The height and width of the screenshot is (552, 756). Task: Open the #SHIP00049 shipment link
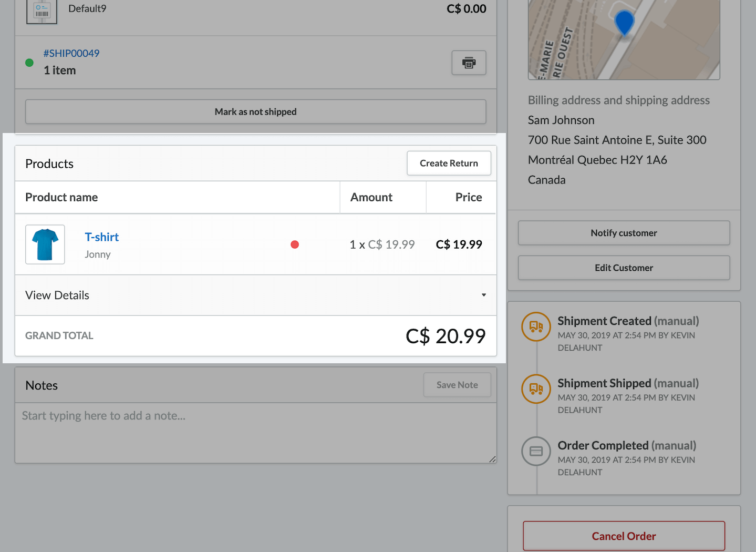click(x=71, y=53)
